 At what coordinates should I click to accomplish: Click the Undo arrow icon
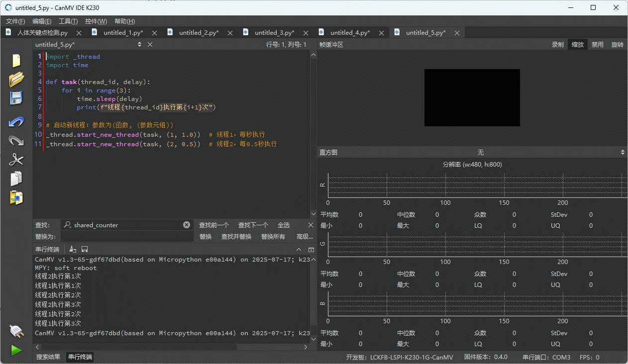[16, 122]
